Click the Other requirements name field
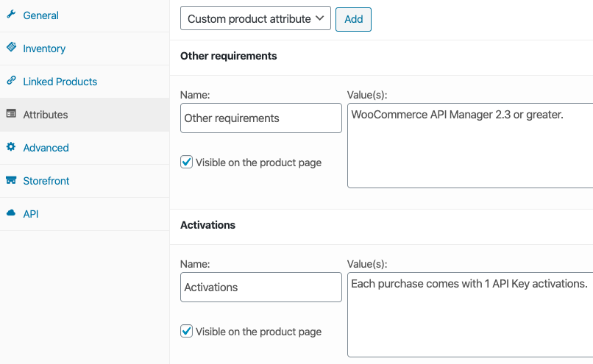This screenshot has width=593, height=364. pos(261,118)
